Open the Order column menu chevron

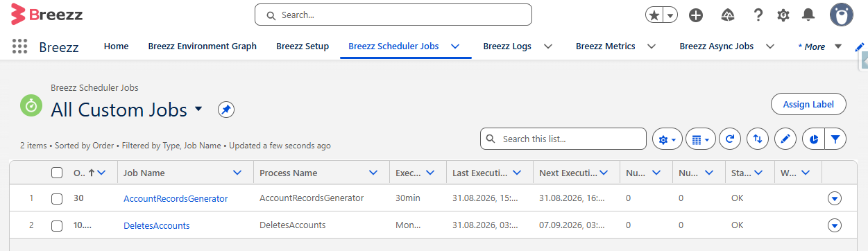(x=102, y=173)
